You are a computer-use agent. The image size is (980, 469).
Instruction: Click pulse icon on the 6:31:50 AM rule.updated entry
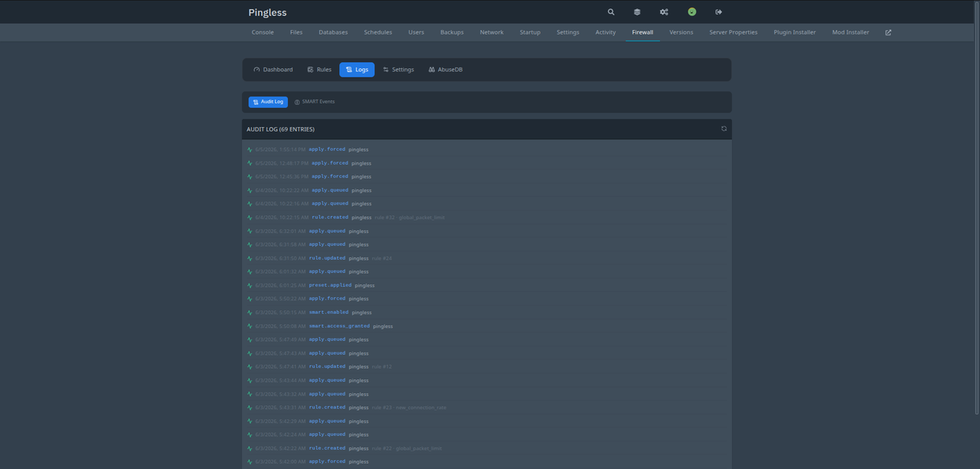click(x=250, y=258)
